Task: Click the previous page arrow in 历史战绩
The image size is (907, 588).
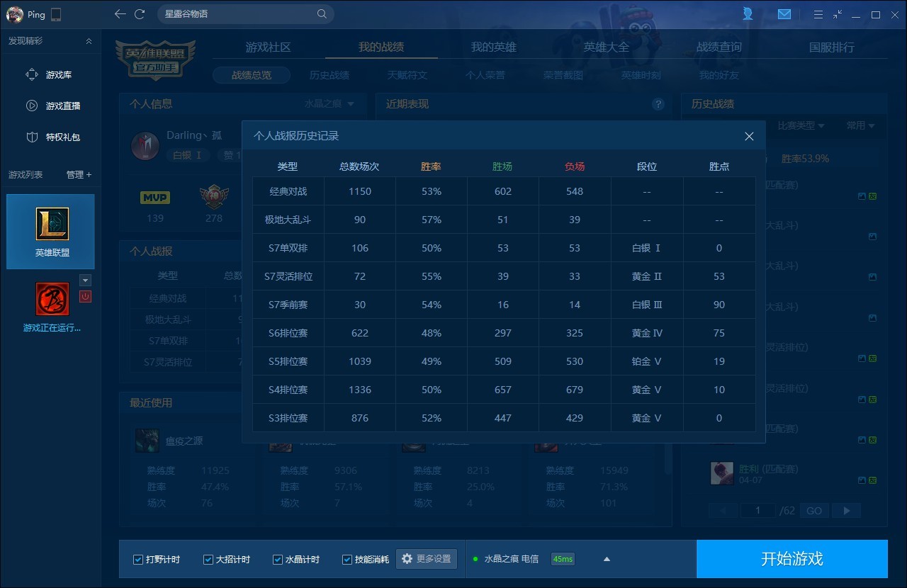Action: (x=723, y=510)
